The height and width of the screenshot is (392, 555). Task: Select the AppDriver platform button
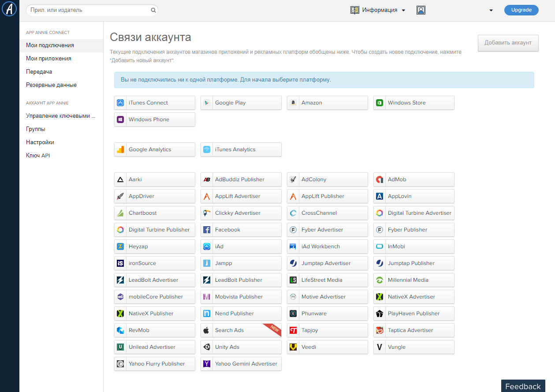coord(154,196)
